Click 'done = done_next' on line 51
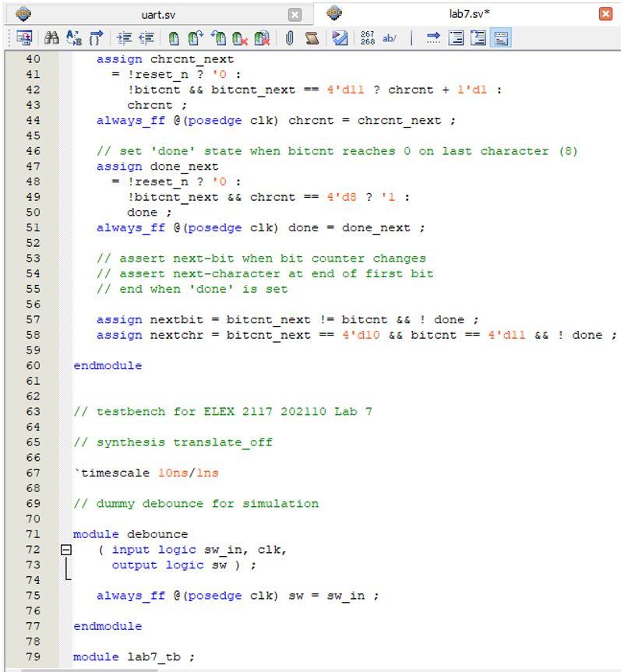 [349, 227]
